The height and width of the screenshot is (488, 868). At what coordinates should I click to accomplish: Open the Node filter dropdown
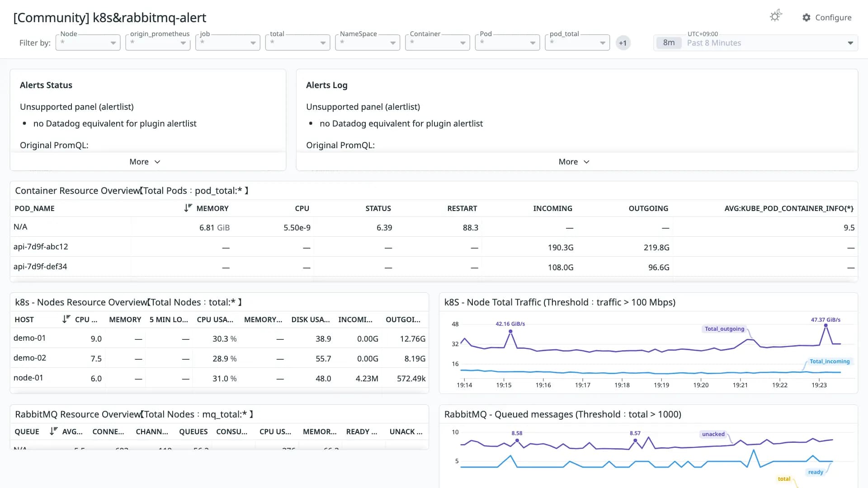coord(88,42)
